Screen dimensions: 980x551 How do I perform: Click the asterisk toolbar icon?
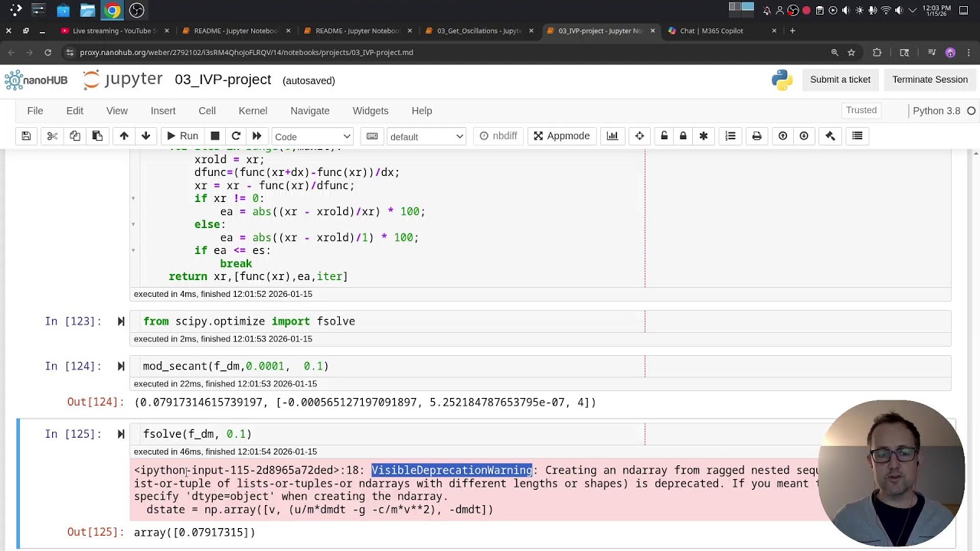pyautogui.click(x=704, y=136)
